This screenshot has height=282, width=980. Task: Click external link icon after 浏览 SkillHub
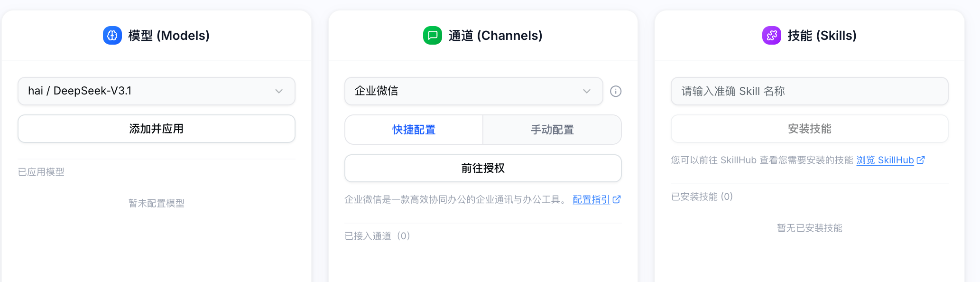pos(921,160)
